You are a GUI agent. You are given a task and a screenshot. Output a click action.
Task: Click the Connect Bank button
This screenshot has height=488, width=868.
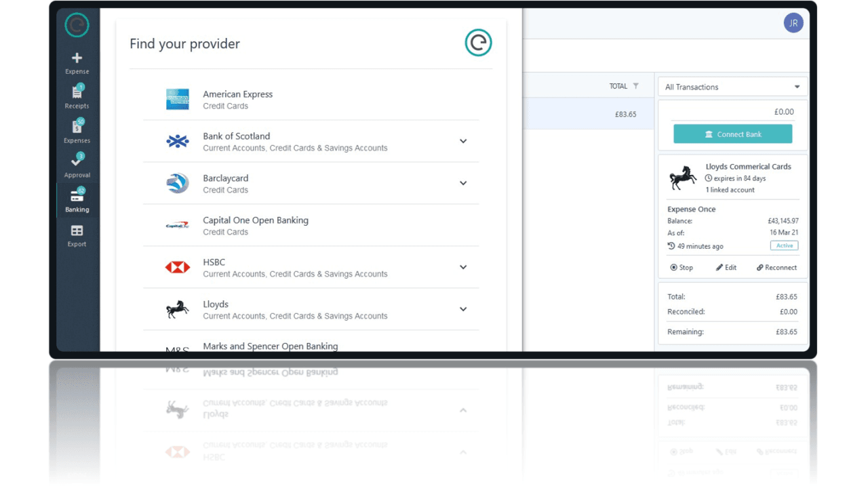(x=732, y=134)
